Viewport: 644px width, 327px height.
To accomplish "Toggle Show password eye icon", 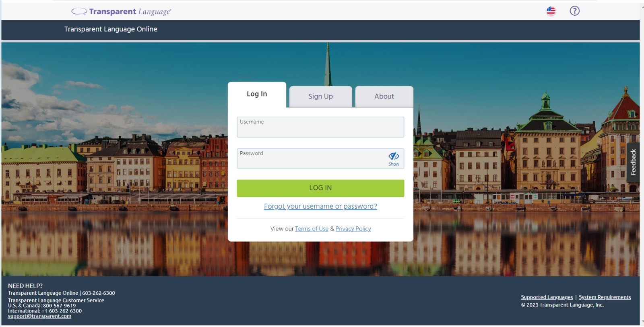I will pos(394,159).
